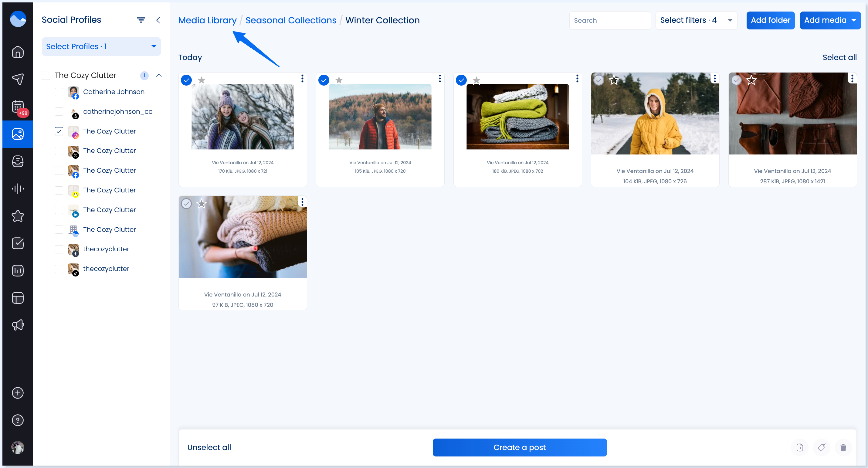The height and width of the screenshot is (468, 868).
Task: Open options menu for 105 KiB image
Action: 440,79
